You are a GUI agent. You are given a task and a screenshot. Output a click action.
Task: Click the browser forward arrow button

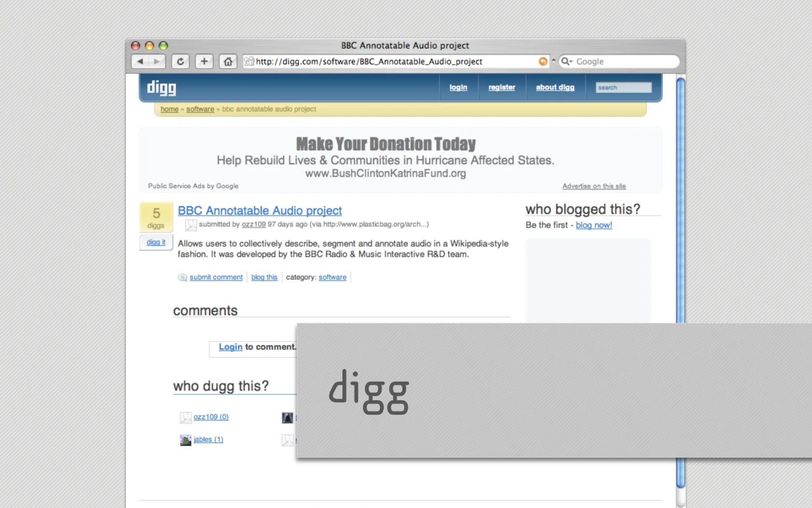click(157, 61)
